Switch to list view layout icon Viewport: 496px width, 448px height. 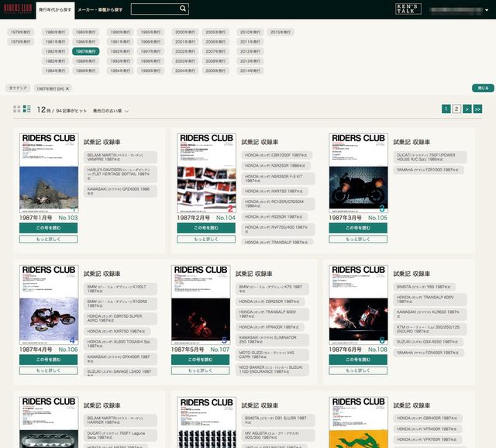(x=27, y=109)
